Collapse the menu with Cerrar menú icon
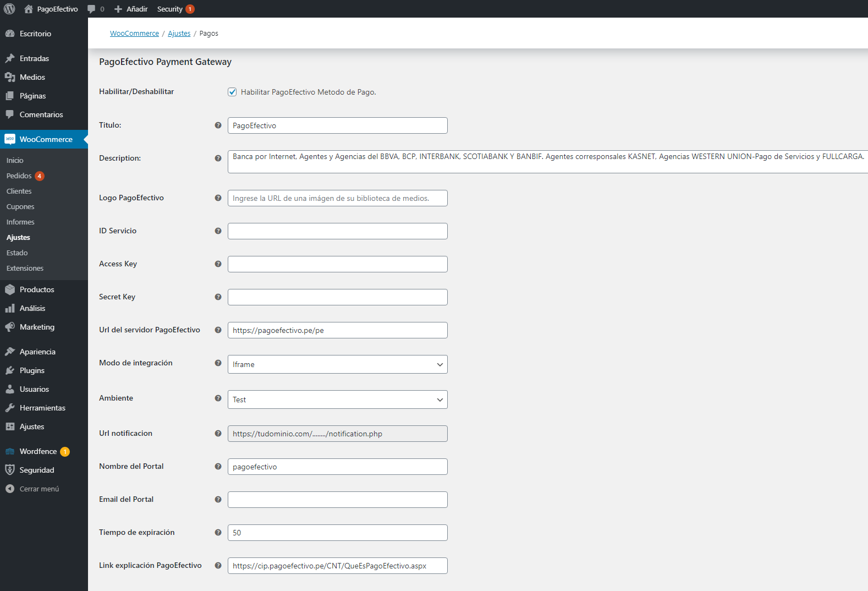868x591 pixels. pyautogui.click(x=10, y=489)
